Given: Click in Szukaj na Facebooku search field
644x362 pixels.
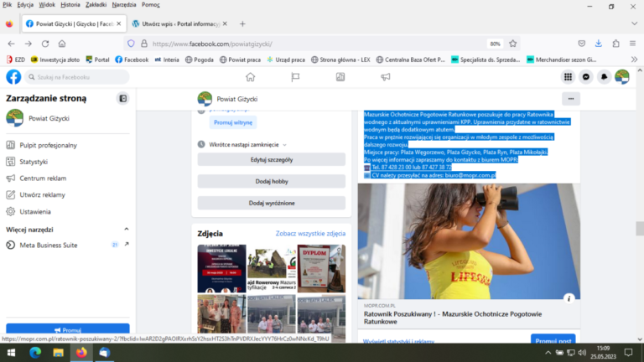Looking at the screenshot, I should [77, 77].
